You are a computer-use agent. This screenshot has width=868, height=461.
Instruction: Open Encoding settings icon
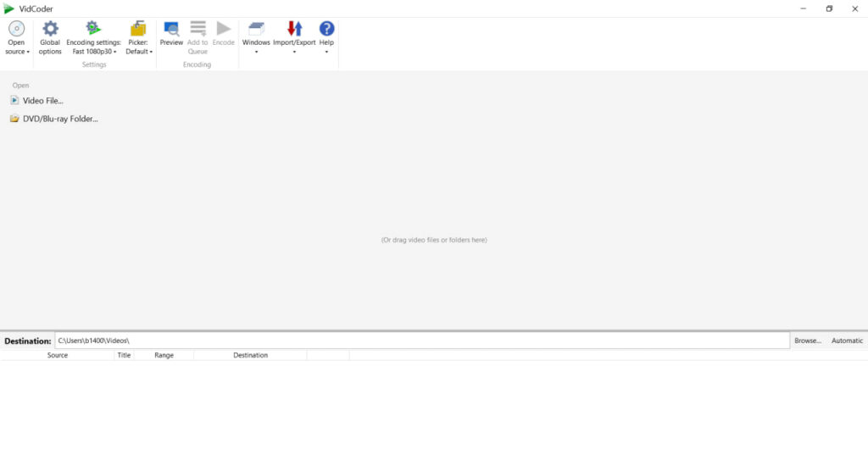[93, 28]
